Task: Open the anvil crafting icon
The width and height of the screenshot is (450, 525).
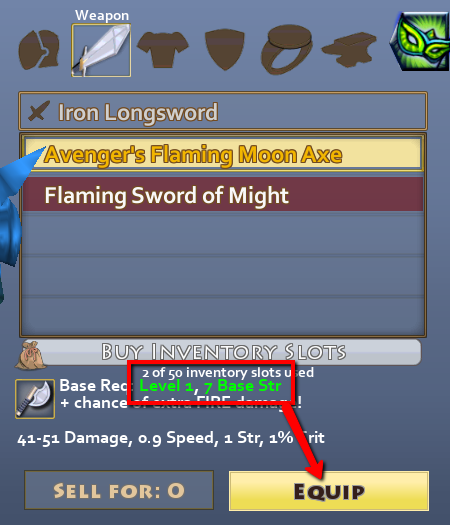Action: [x=349, y=50]
